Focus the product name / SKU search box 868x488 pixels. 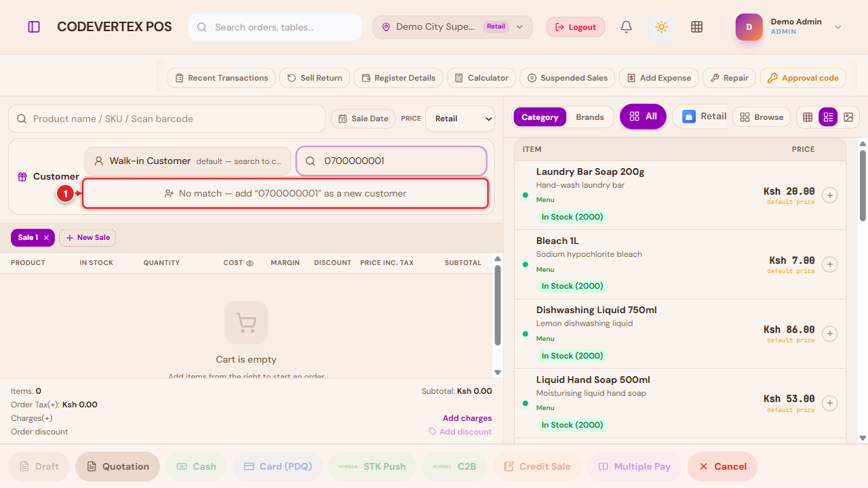coord(167,119)
